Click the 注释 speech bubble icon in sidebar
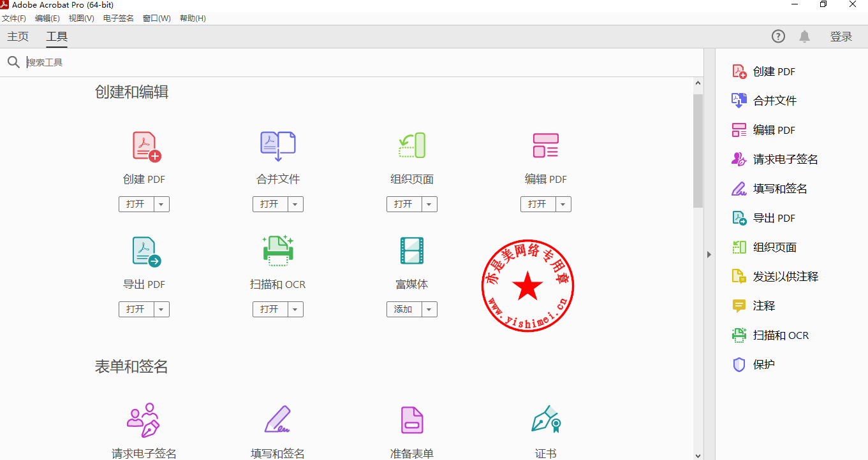 pyautogui.click(x=739, y=306)
